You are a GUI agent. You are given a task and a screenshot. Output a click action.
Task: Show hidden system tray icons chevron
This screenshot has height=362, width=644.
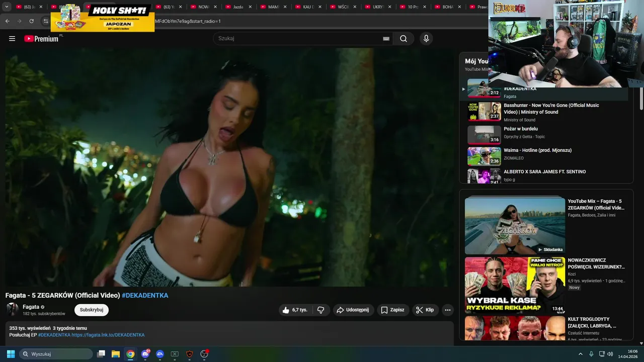coord(580,354)
